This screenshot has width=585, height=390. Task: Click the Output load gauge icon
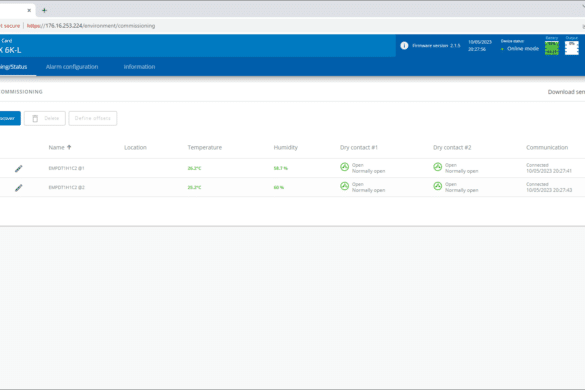[572, 48]
